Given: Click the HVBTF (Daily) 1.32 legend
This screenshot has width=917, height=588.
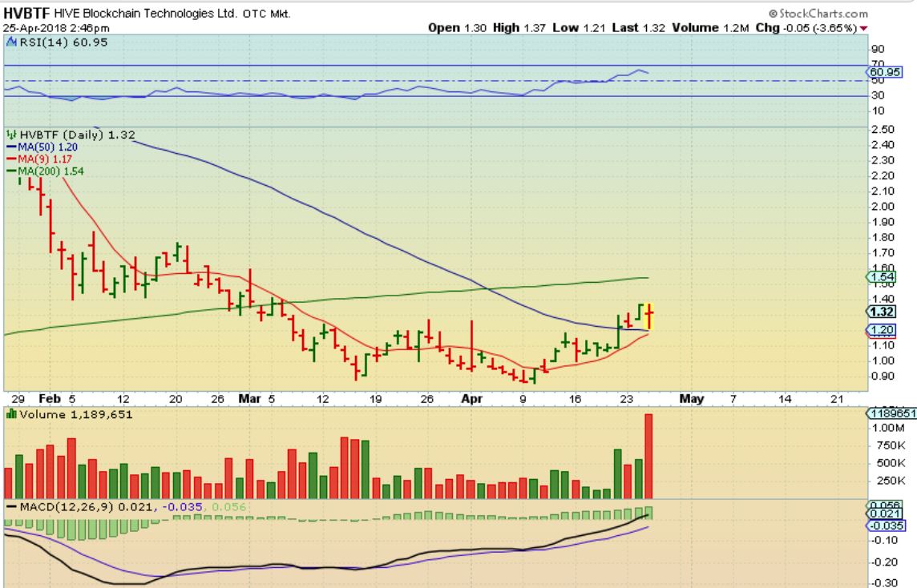Looking at the screenshot, I should click(77, 135).
